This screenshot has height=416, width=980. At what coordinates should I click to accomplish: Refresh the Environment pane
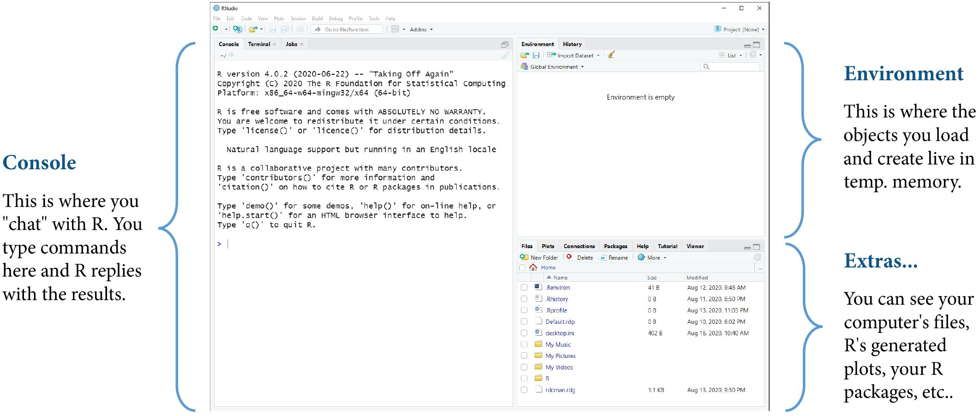tap(753, 55)
